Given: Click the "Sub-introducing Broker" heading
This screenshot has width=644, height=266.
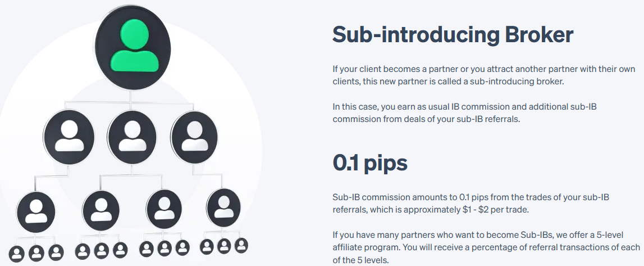Looking at the screenshot, I should (x=453, y=35).
